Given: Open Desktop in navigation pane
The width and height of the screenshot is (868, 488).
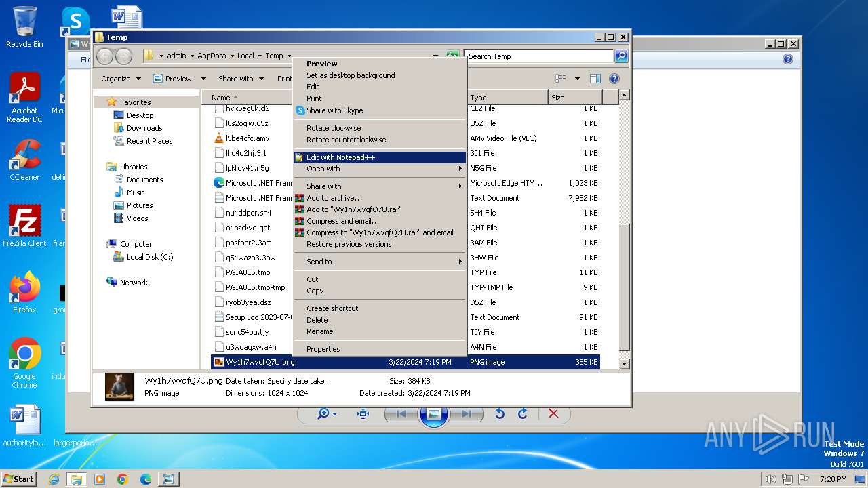Looking at the screenshot, I should [140, 115].
